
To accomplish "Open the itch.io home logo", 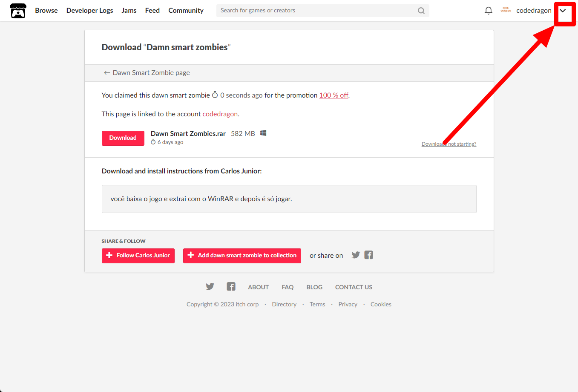I will click(18, 11).
